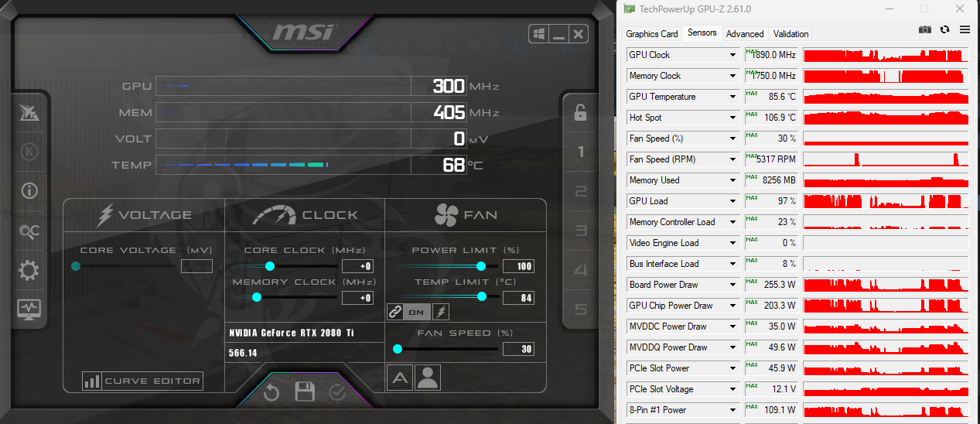The height and width of the screenshot is (424, 980).
Task: Open the Afterburner information icon
Action: [29, 191]
